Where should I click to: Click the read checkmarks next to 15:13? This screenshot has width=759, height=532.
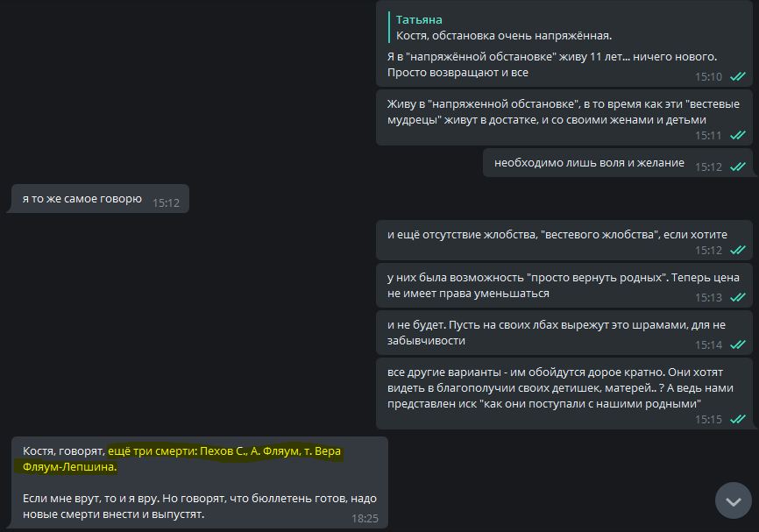coord(738,298)
